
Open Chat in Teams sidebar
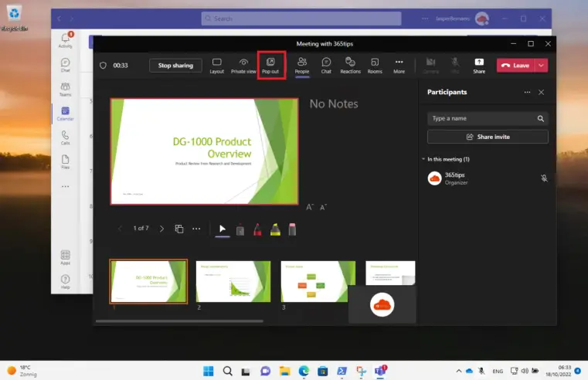65,64
